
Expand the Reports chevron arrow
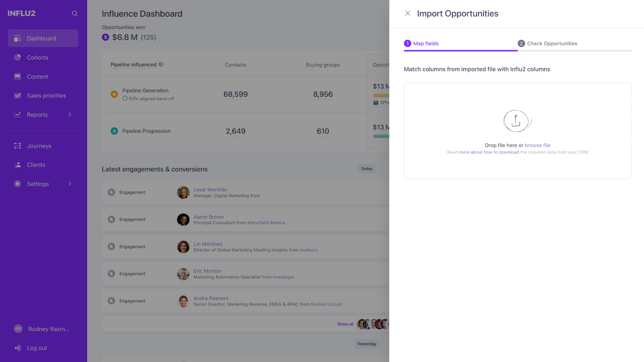(x=70, y=115)
